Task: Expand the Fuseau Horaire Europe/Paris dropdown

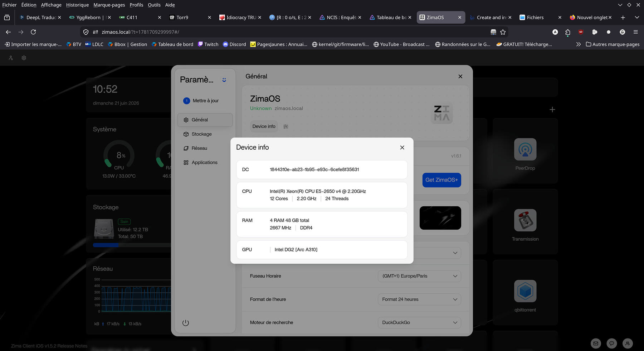Action: 419,276
